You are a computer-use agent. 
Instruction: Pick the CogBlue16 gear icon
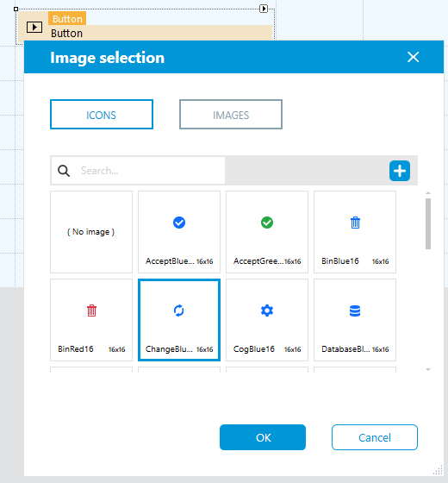(267, 320)
